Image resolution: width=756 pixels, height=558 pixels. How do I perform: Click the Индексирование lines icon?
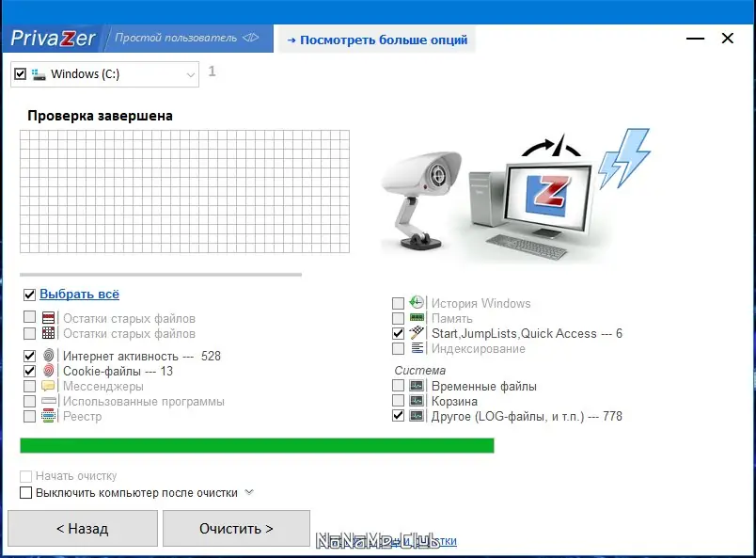click(417, 347)
